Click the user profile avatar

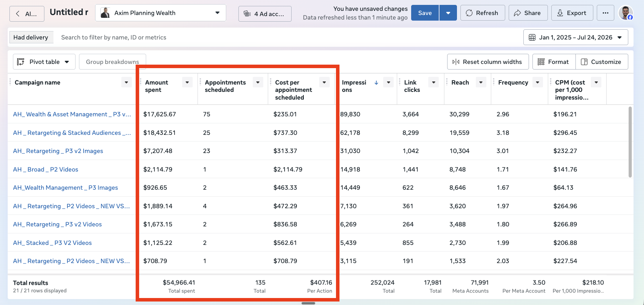tap(626, 13)
